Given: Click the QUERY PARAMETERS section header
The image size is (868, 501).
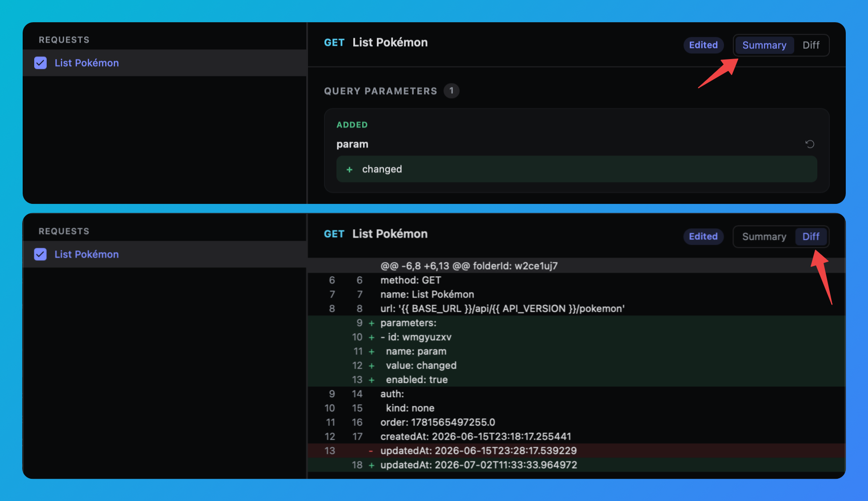Looking at the screenshot, I should point(380,91).
